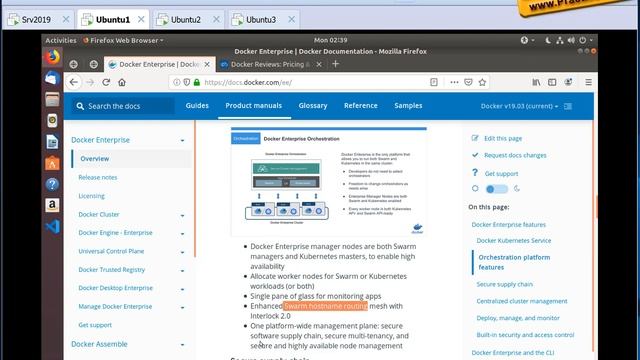The width and height of the screenshot is (640, 360).
Task: Click the docs table of contents icon
Action: [568, 106]
